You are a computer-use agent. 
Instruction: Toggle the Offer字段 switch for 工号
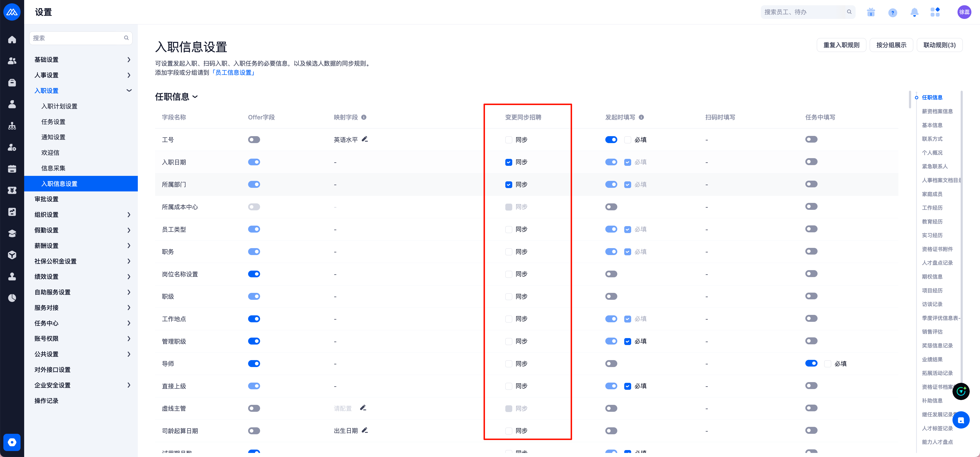(254, 140)
